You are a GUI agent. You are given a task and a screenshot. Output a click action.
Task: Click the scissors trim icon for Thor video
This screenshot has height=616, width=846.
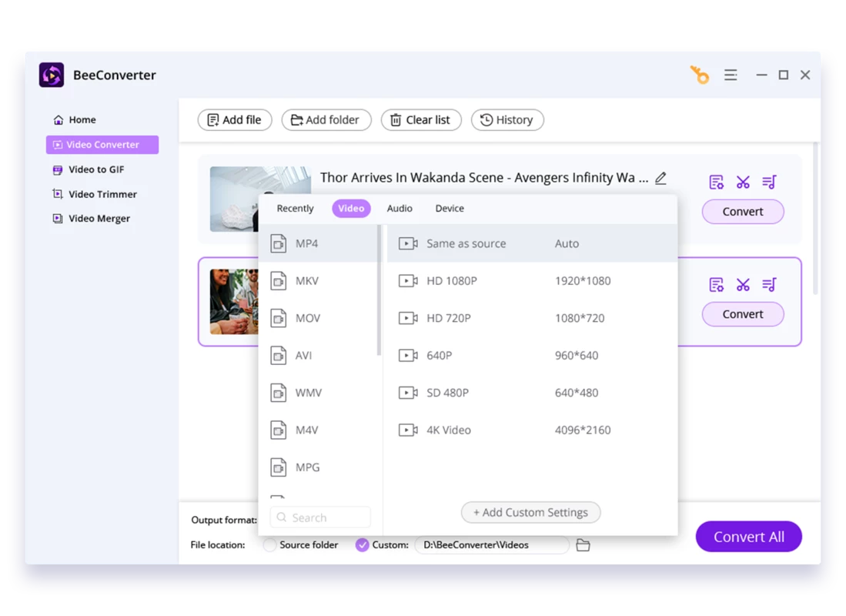click(x=743, y=182)
